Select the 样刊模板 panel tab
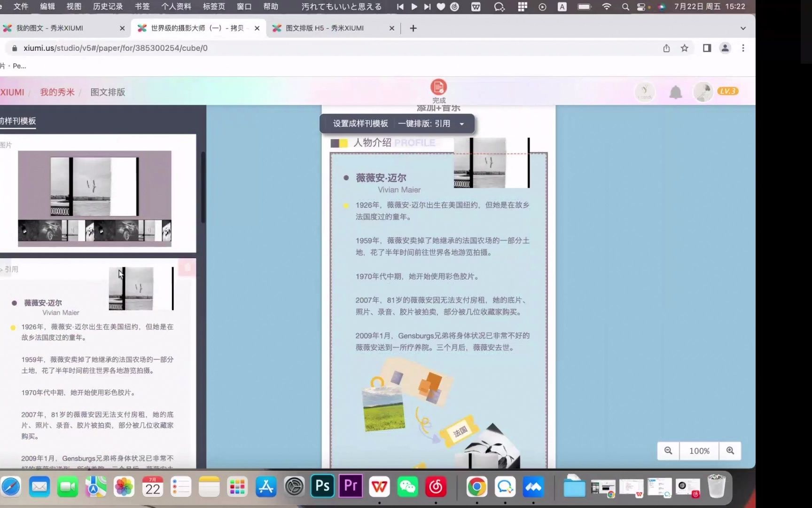812x508 pixels. (x=18, y=121)
